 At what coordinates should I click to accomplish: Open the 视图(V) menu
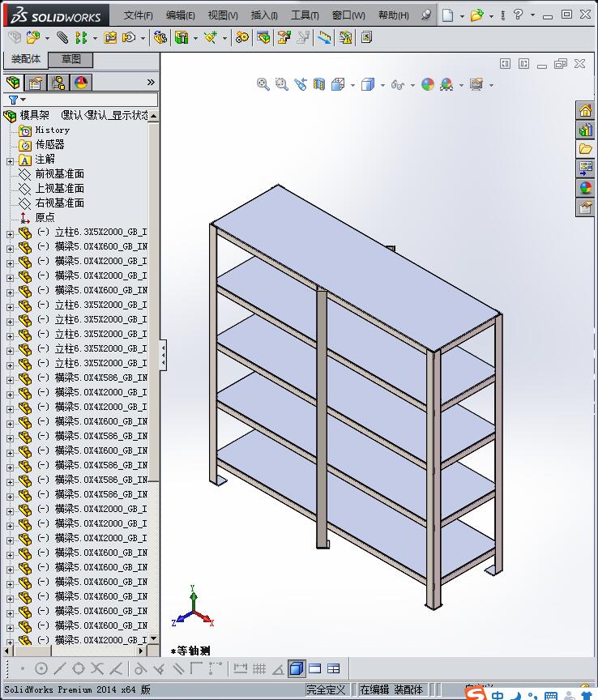point(223,15)
